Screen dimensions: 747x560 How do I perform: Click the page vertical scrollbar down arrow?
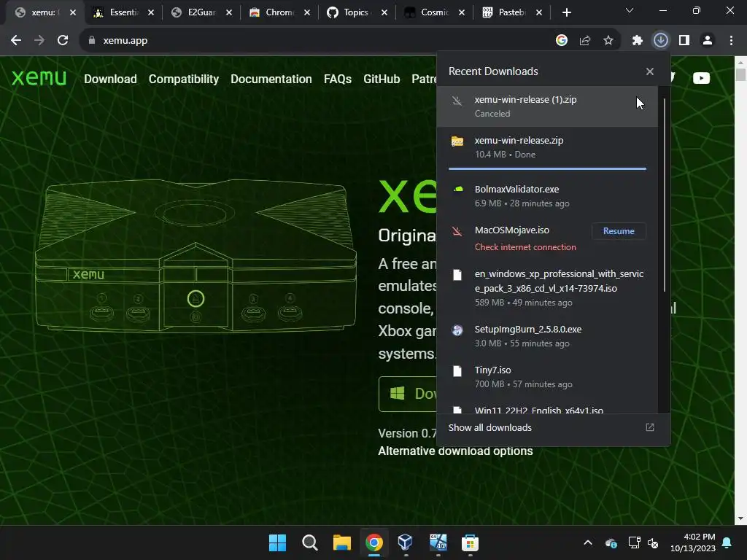pos(740,518)
